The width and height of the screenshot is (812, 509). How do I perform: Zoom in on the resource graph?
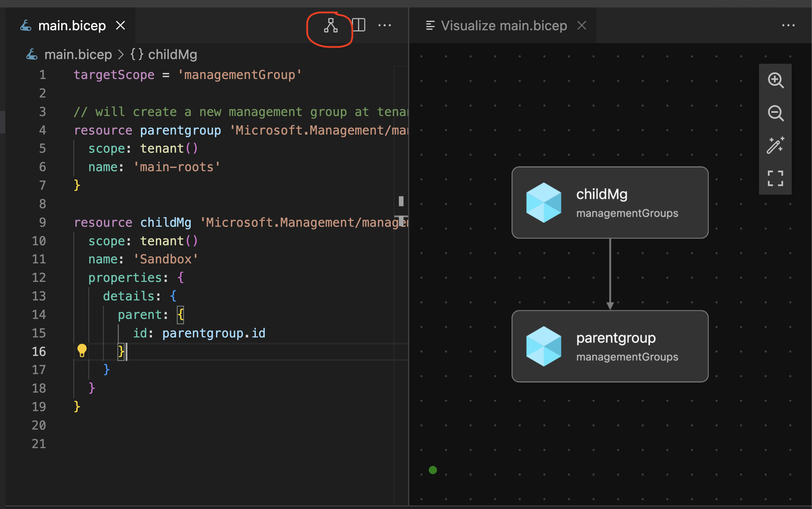(x=775, y=80)
